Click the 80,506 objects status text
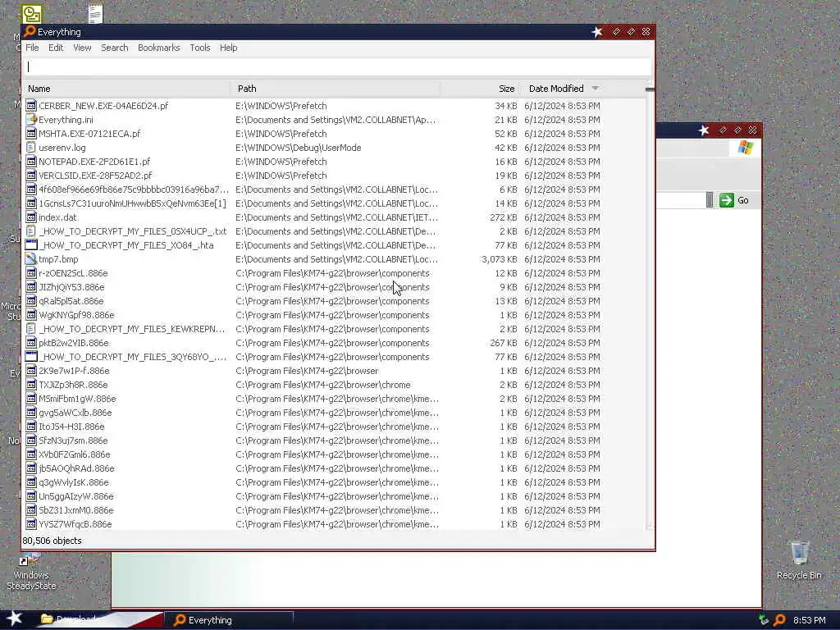This screenshot has width=840, height=630. pyautogui.click(x=52, y=541)
